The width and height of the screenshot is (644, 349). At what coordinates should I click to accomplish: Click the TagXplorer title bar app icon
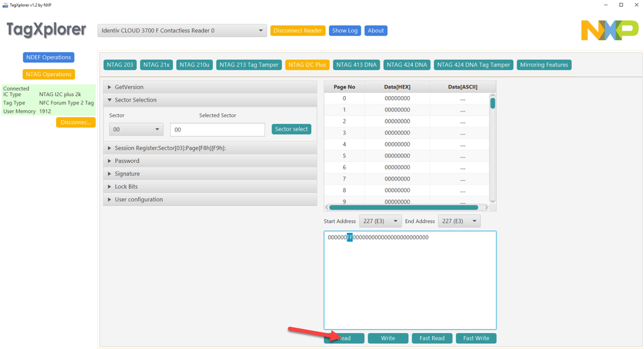point(5,5)
